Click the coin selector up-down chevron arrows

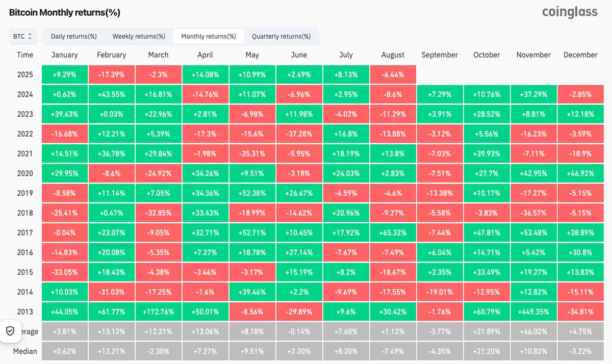pyautogui.click(x=31, y=36)
